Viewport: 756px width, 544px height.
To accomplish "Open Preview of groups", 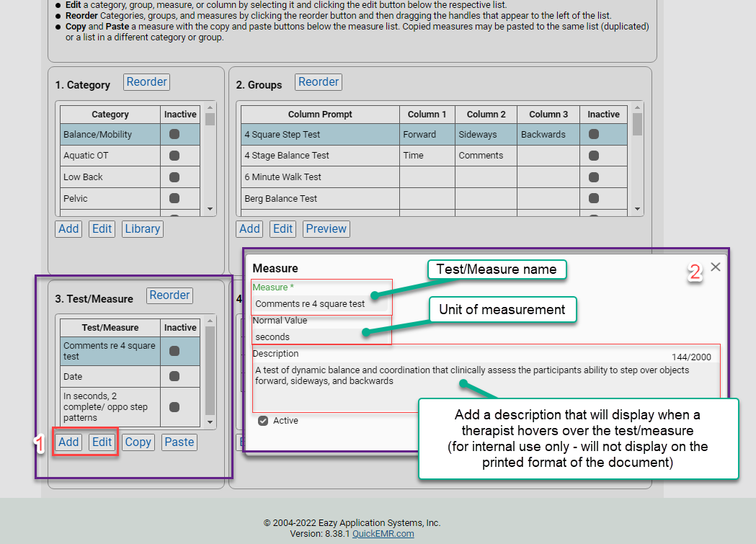I will tap(326, 229).
